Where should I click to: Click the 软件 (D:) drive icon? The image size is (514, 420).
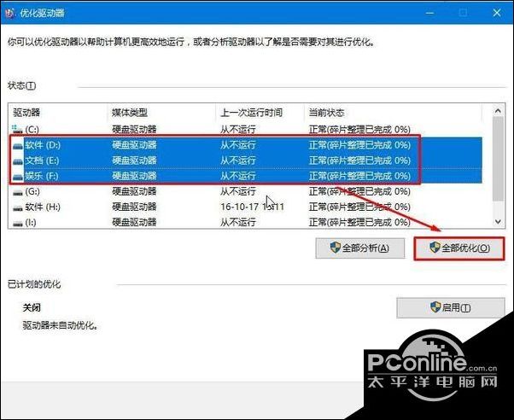(x=18, y=145)
